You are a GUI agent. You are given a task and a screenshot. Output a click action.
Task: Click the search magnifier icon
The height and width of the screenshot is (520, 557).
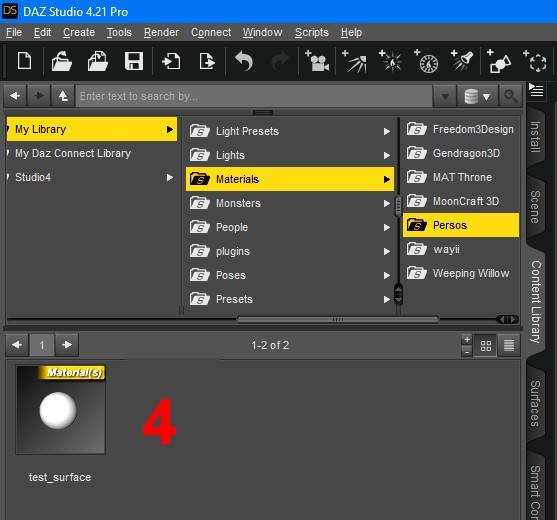(x=510, y=96)
